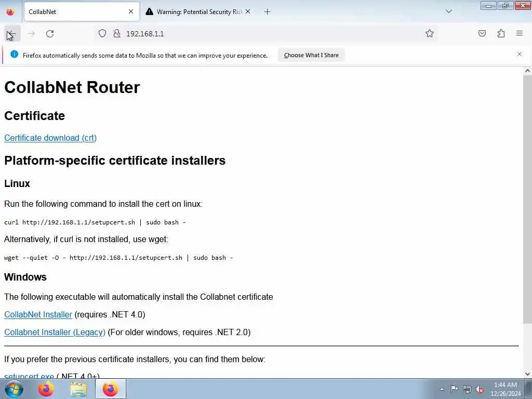Click the CollabNet Router heading
Screen dimensions: 532x399
point(72,87)
